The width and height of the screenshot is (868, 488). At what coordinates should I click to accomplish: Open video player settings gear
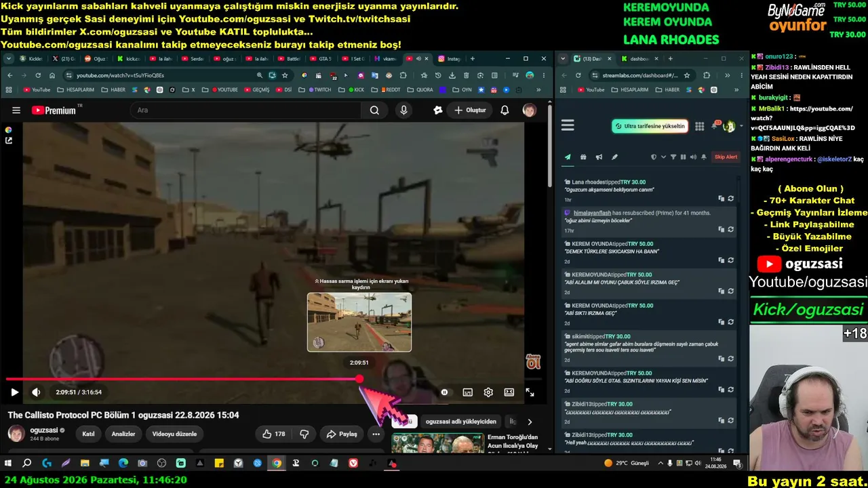[x=488, y=392]
